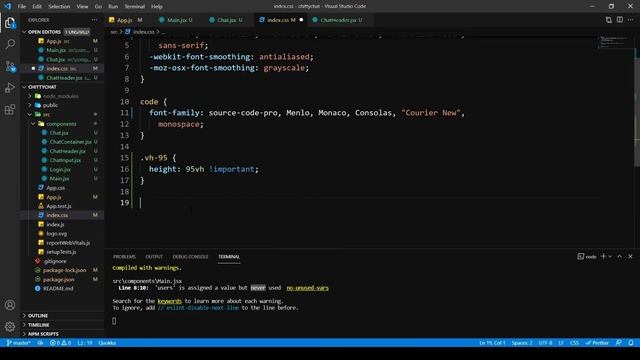The width and height of the screenshot is (640, 360).
Task: Click the editor minimap preview
Action: click(x=613, y=42)
